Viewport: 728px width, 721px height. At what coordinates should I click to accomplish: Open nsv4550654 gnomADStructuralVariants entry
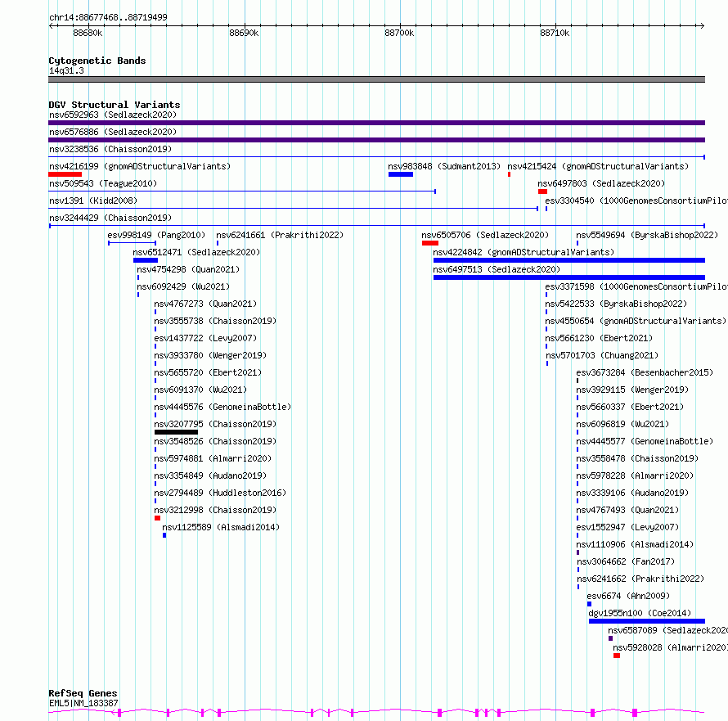coord(636,321)
